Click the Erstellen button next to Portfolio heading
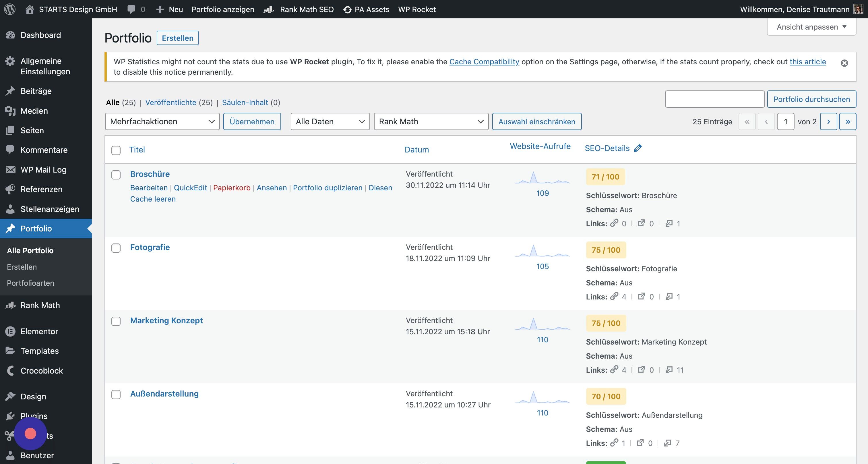 pyautogui.click(x=178, y=38)
